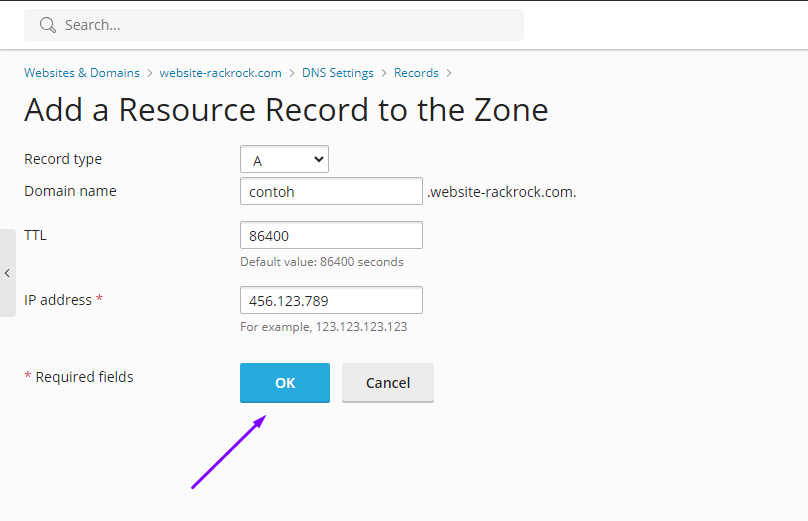The height and width of the screenshot is (521, 808).
Task: Click the IP address input field
Action: point(331,300)
